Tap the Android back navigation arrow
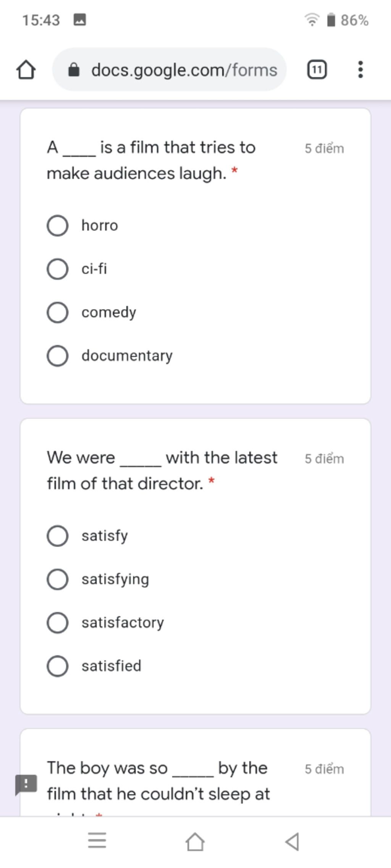 [292, 841]
